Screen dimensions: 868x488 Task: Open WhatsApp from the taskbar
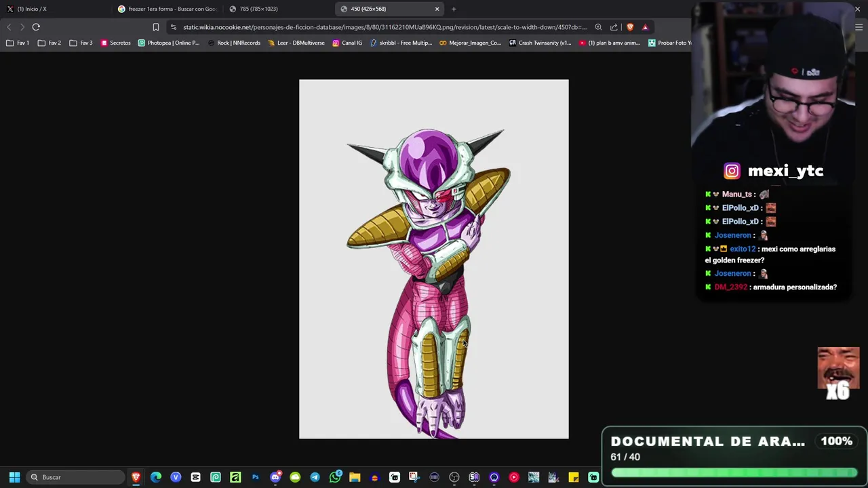point(335,477)
